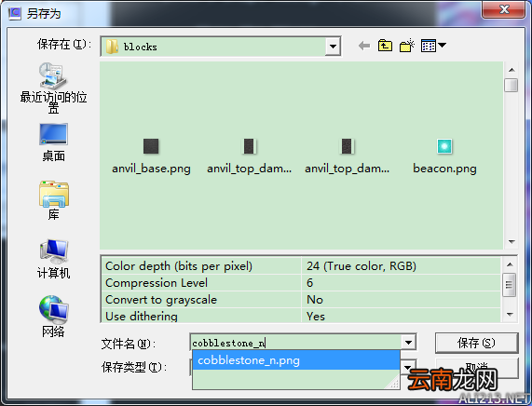Screen dimensions: 532x406
Task: Open Network (网络) shortcut
Action: pos(53,317)
